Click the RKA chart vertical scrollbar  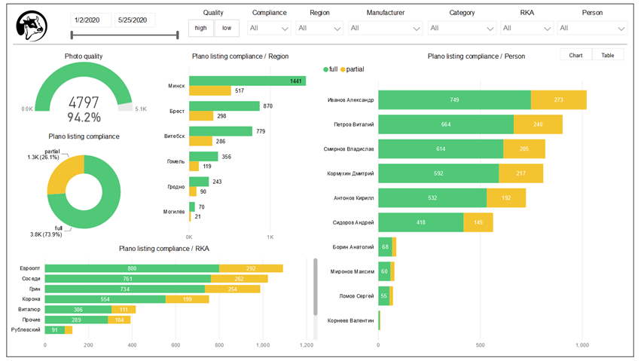315,286
